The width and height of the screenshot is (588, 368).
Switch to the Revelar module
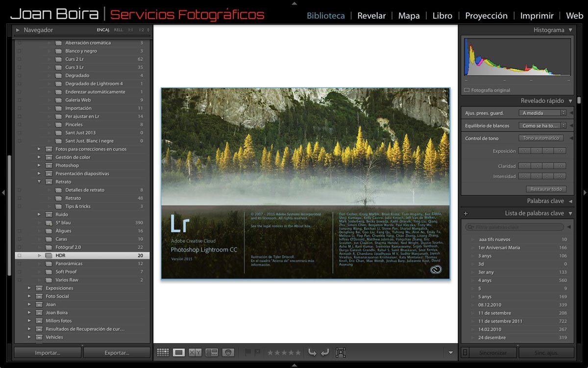(371, 16)
